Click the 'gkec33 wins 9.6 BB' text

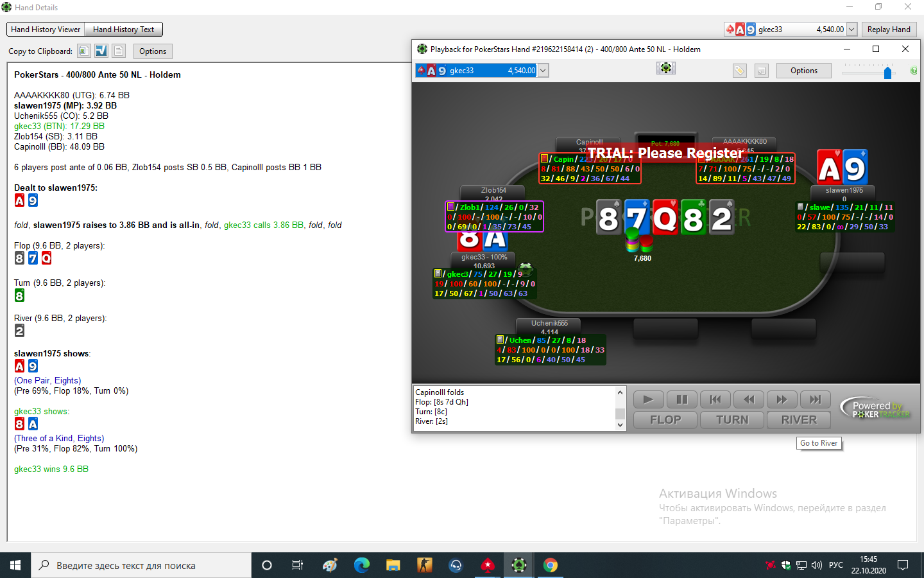point(51,469)
